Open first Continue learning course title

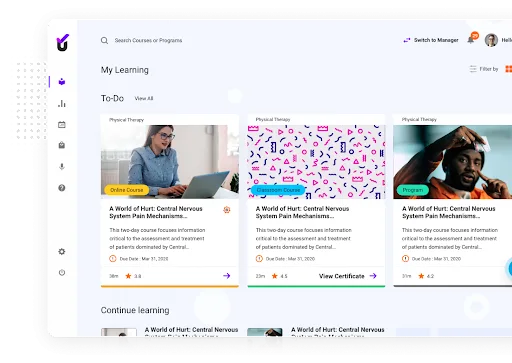pos(191,330)
